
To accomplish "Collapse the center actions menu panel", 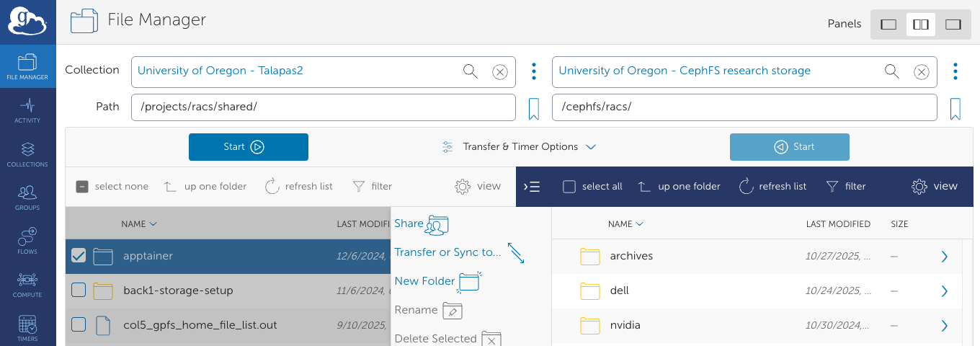I will pos(532,187).
